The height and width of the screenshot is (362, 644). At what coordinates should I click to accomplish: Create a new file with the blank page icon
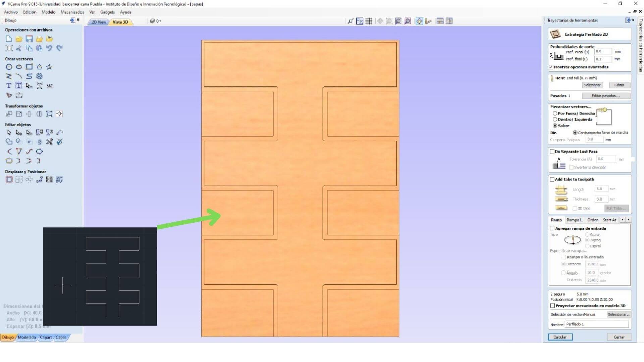pyautogui.click(x=9, y=39)
